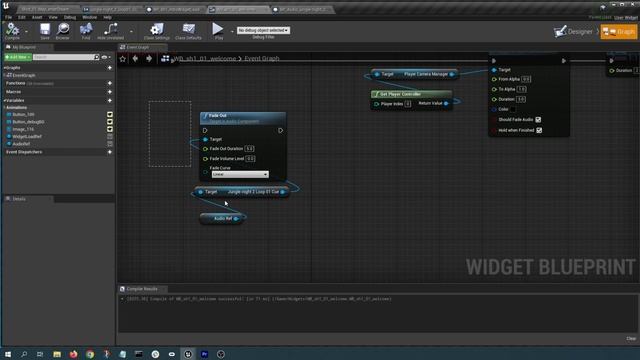Viewport: 640px width, 360px height.
Task: Toggle visibility of WidgetLoadRef variable
Action: [109, 137]
